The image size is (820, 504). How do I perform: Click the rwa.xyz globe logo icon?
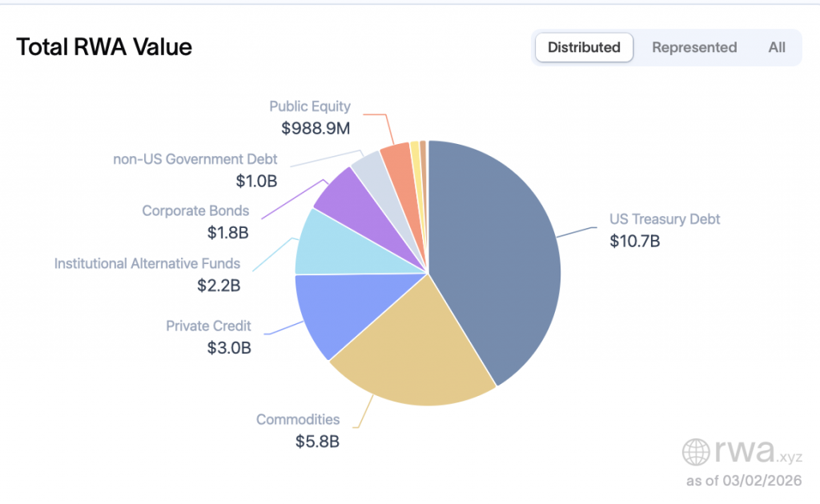tap(697, 452)
